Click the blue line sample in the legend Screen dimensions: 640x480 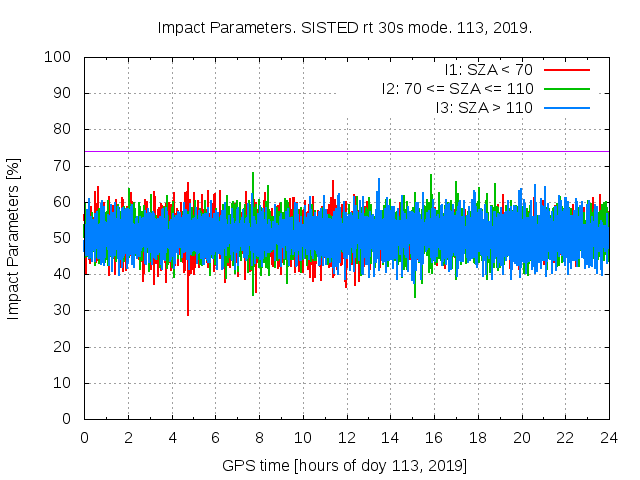566,107
